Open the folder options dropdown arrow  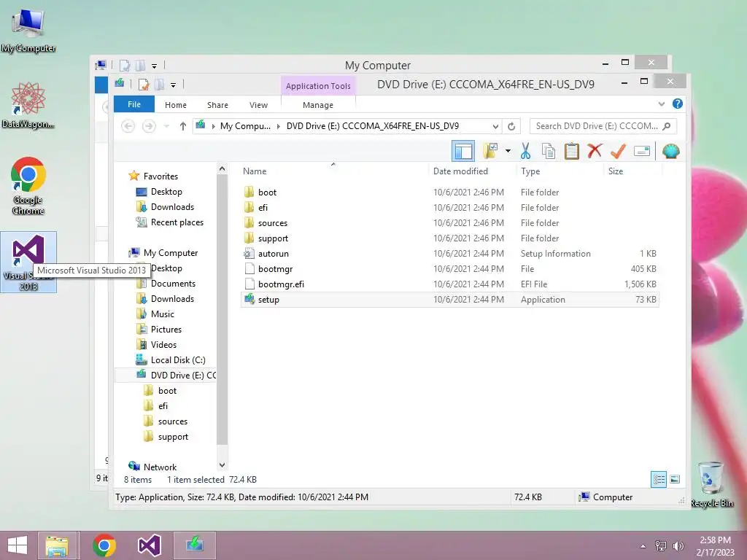pos(508,152)
